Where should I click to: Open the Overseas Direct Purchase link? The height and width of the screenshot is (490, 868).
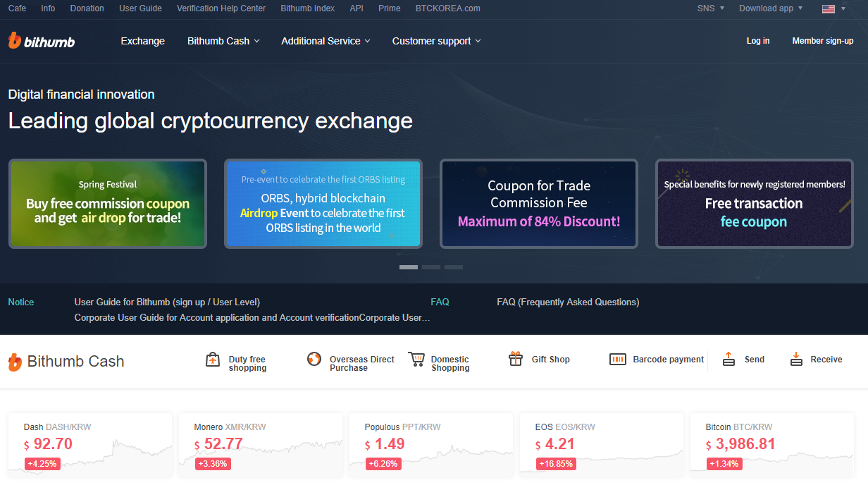pos(362,364)
